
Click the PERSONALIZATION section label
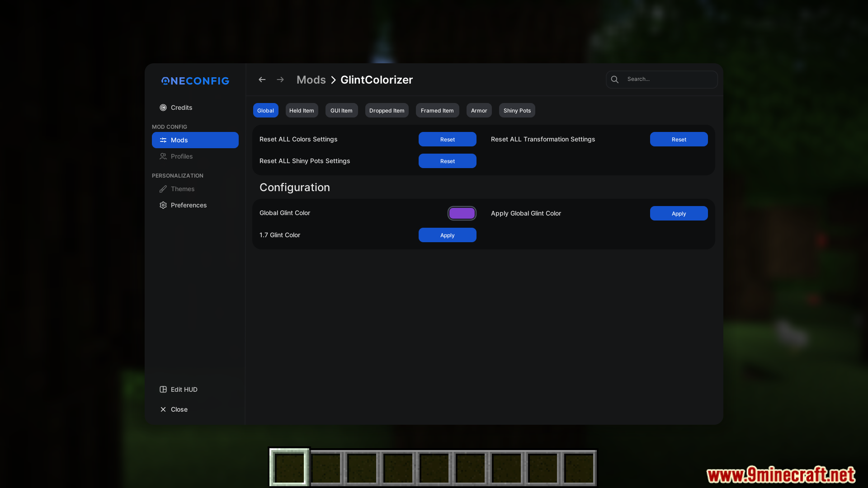[x=178, y=176]
